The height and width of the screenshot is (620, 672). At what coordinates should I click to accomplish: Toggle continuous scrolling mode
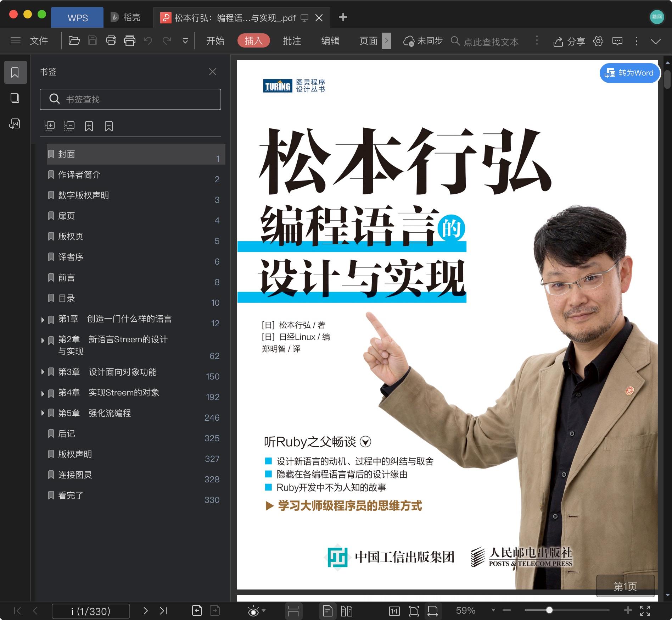(293, 611)
